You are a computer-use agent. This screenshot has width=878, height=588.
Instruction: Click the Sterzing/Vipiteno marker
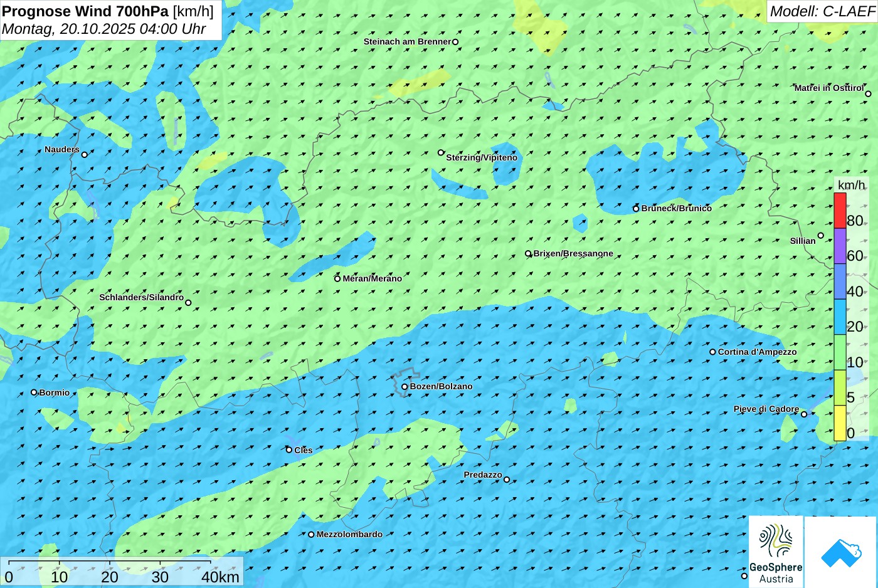click(441, 152)
